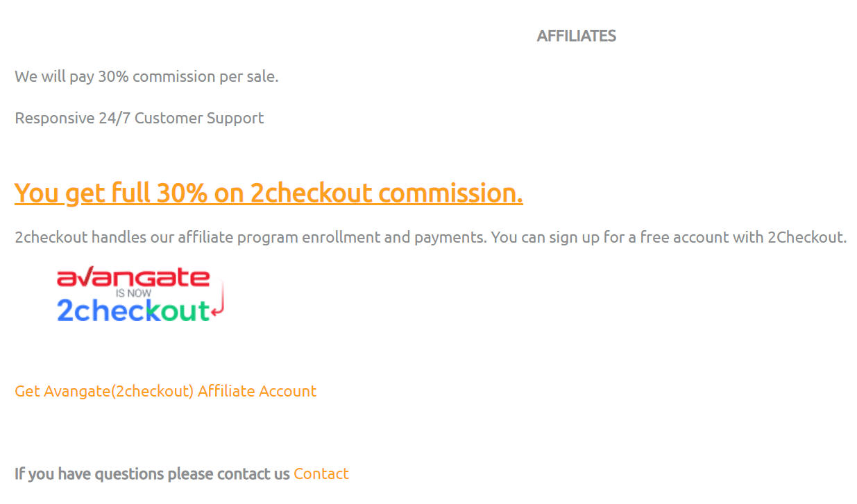
Task: Click the word '2Checkout.' ending the enrollment paragraph
Action: [807, 237]
